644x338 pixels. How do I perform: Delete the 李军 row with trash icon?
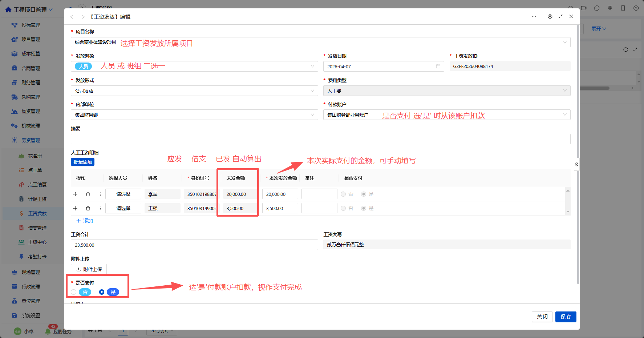tap(88, 194)
